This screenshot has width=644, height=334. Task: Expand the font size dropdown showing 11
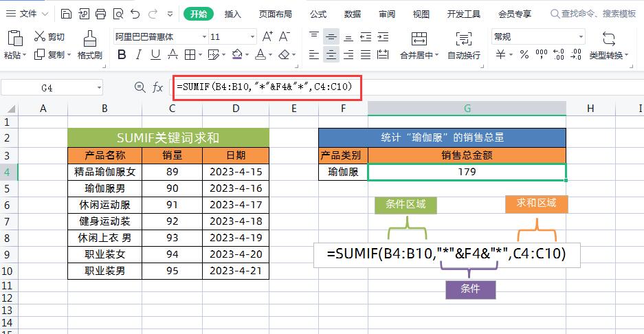coord(253,37)
